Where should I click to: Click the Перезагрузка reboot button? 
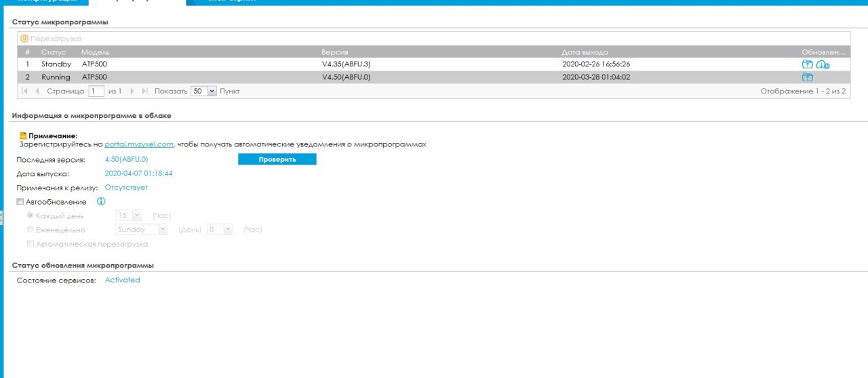point(51,39)
